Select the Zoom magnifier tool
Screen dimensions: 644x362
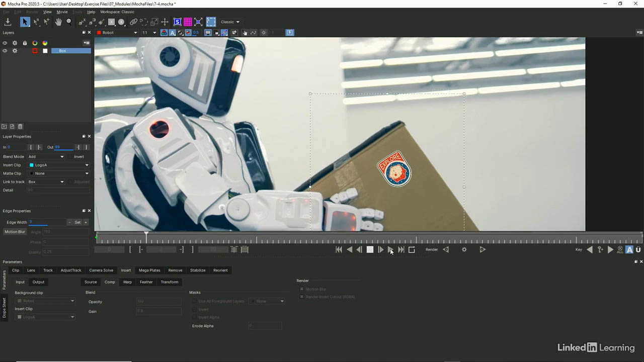click(x=69, y=22)
